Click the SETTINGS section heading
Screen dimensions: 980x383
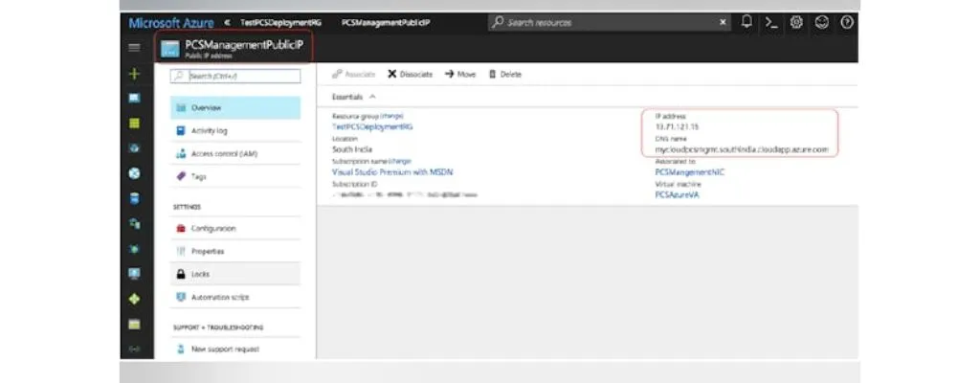[x=187, y=207]
